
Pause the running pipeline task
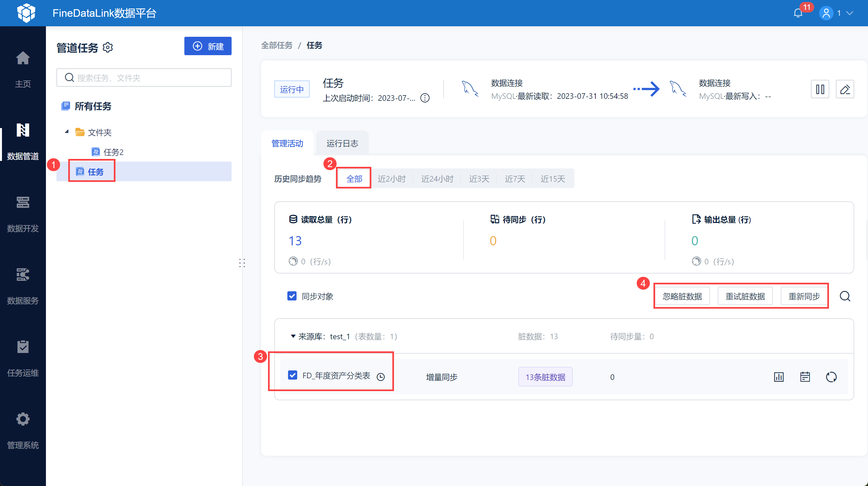click(820, 89)
